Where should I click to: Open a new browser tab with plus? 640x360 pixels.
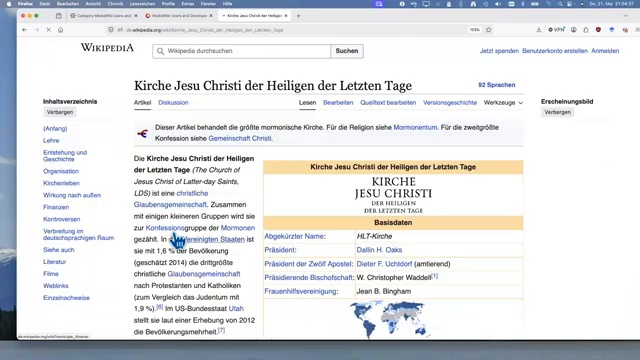tap(298, 16)
